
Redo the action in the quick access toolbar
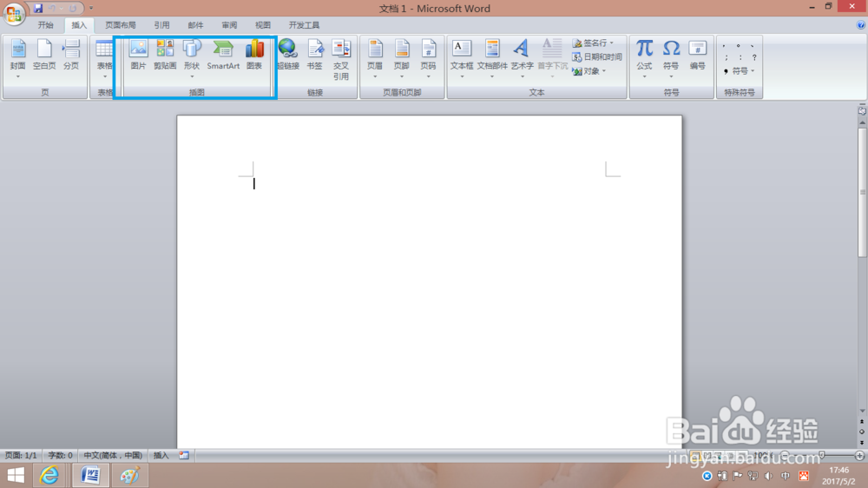point(73,9)
